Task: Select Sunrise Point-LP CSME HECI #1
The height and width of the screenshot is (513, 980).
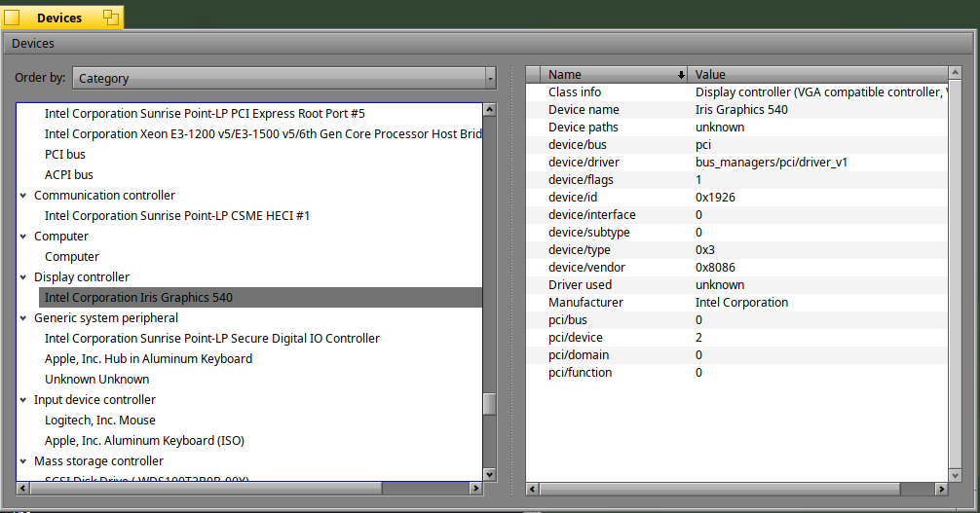Action: (177, 215)
